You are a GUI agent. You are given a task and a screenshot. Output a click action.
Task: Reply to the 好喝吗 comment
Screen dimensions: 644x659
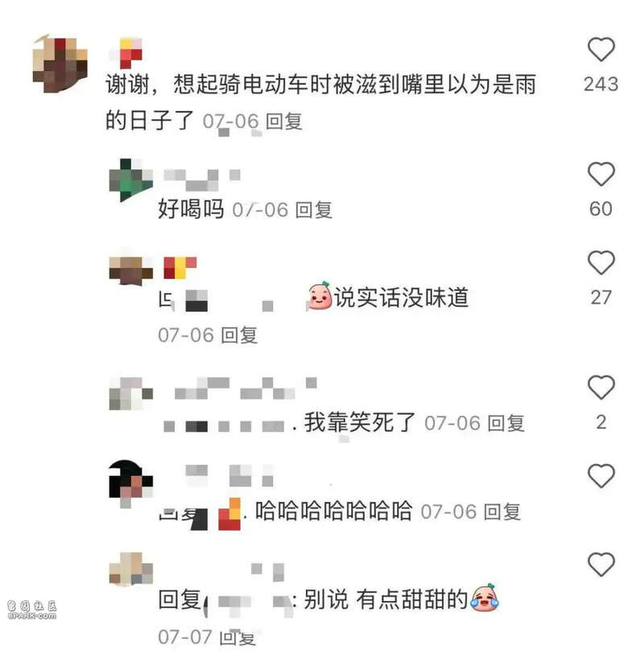click(x=314, y=209)
